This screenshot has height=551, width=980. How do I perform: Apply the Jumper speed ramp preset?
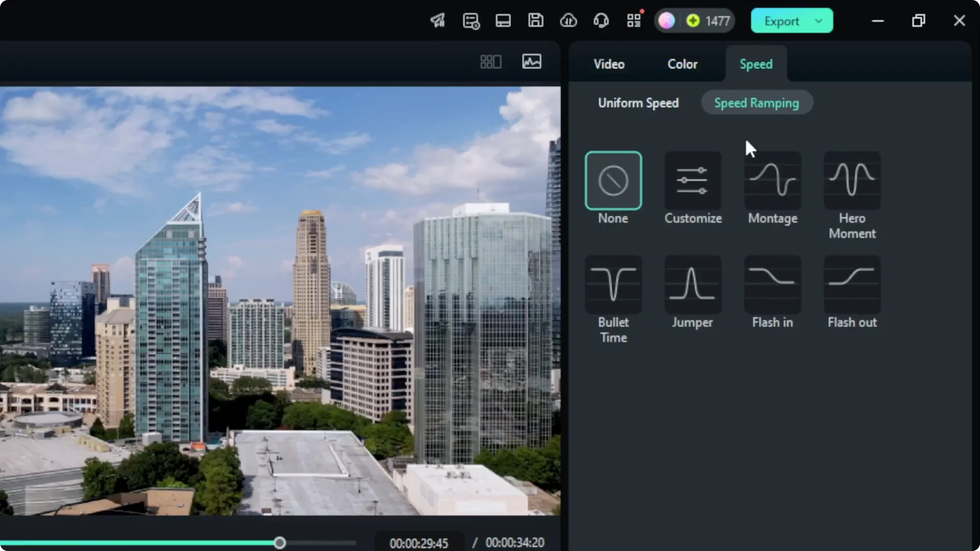pos(693,284)
